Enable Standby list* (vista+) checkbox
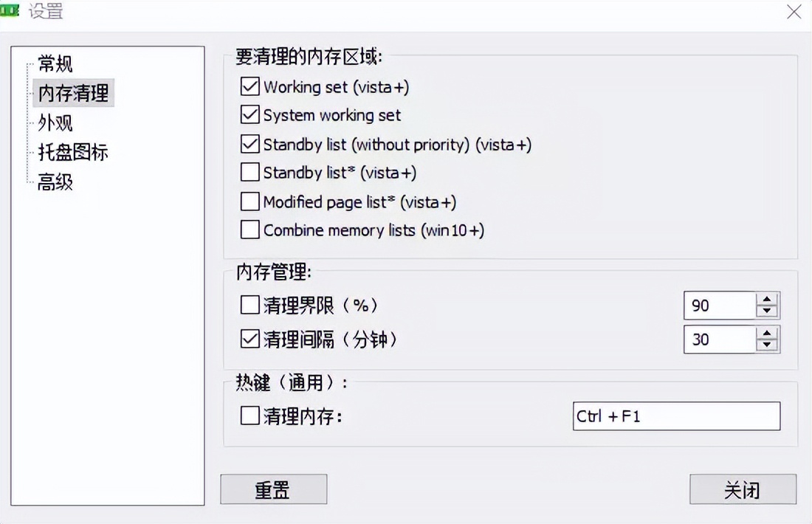The height and width of the screenshot is (524, 812). [250, 173]
